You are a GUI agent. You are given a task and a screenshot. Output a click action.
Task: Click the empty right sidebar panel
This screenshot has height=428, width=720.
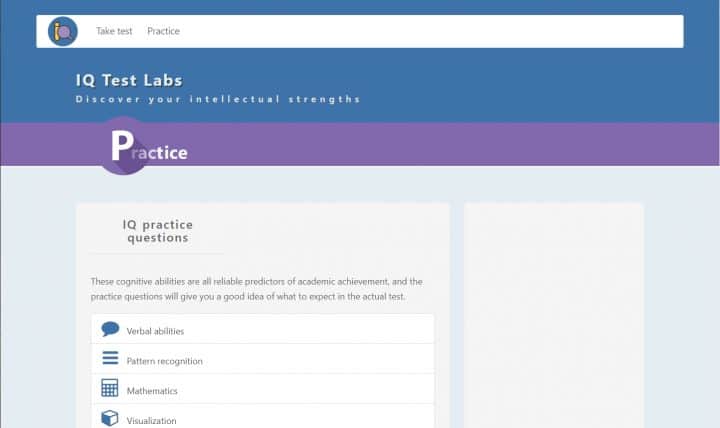[x=553, y=310]
